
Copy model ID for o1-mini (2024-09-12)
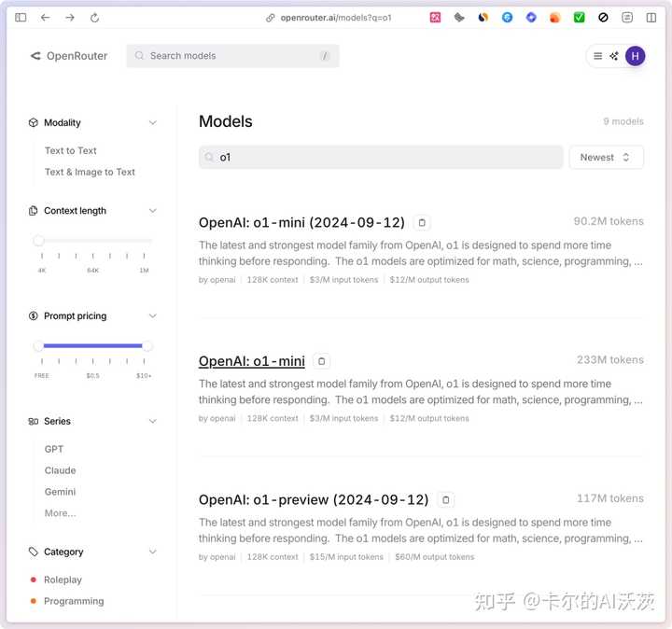click(422, 223)
